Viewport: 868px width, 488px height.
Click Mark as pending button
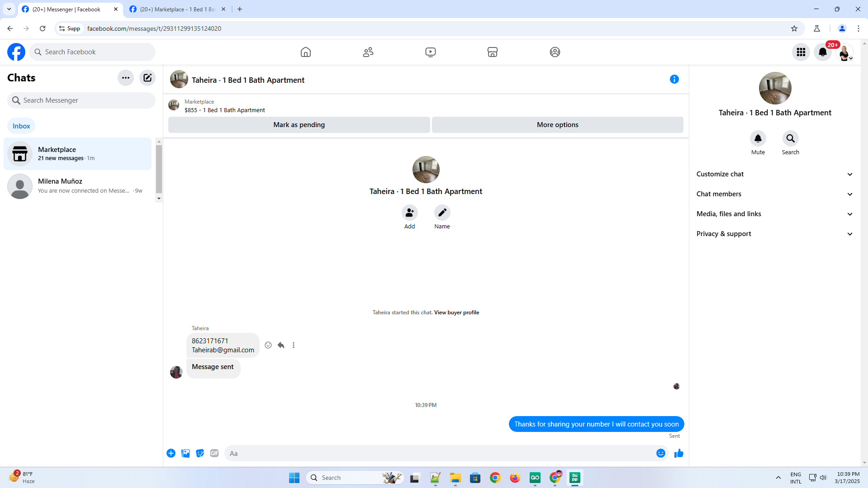coord(299,125)
